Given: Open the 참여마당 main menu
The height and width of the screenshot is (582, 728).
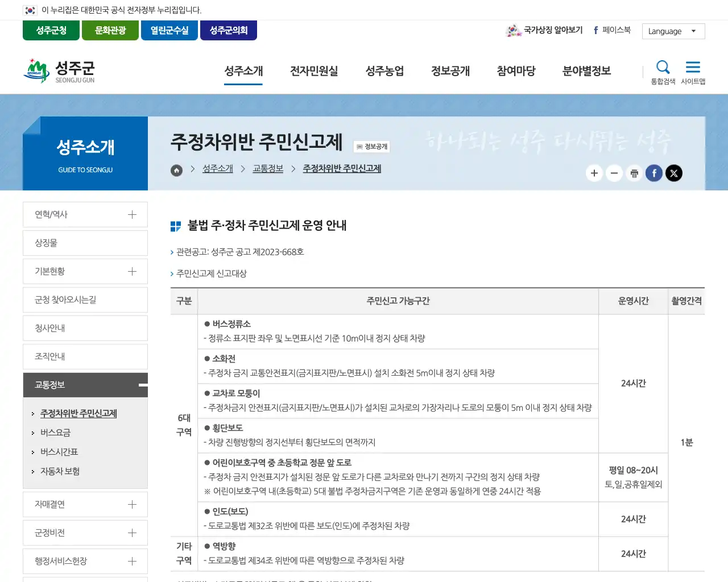Looking at the screenshot, I should [516, 71].
